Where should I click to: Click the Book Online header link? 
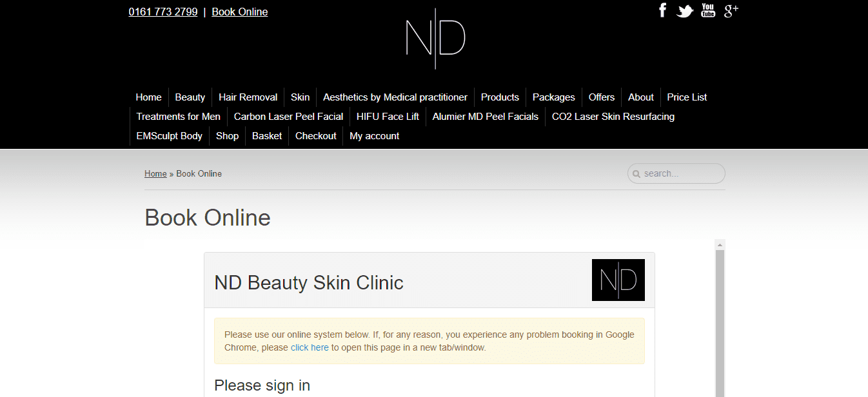(x=239, y=12)
